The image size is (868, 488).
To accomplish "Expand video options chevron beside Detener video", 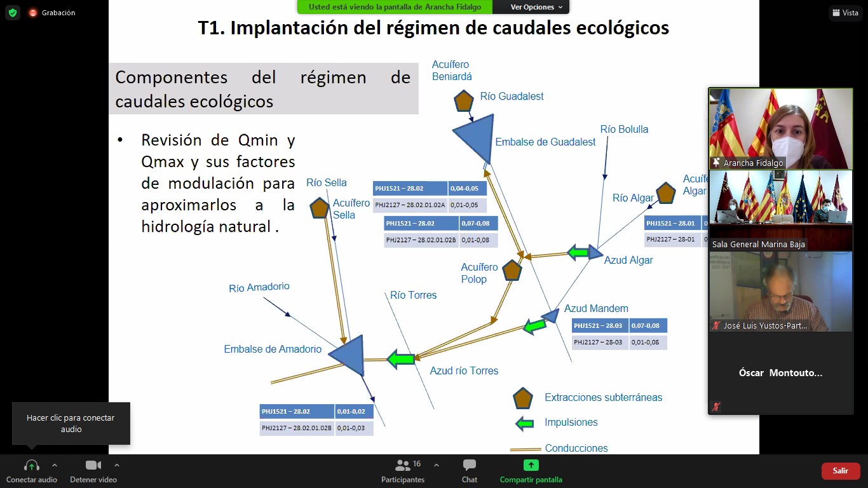I will [x=117, y=465].
